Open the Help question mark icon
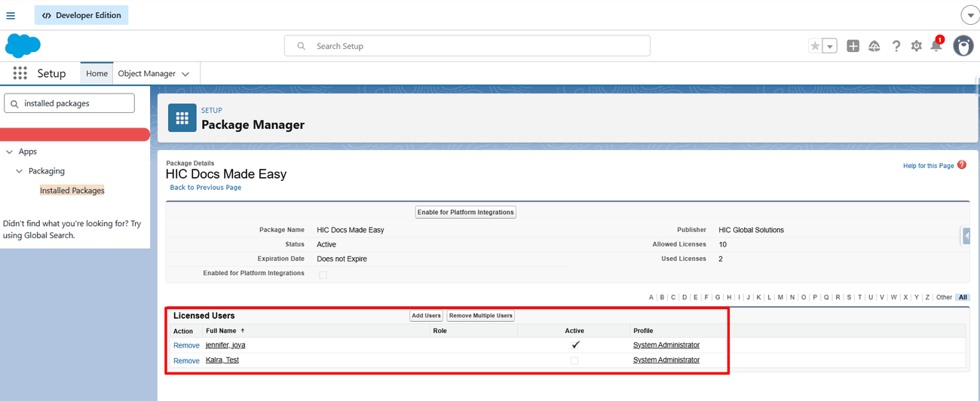 coord(896,46)
